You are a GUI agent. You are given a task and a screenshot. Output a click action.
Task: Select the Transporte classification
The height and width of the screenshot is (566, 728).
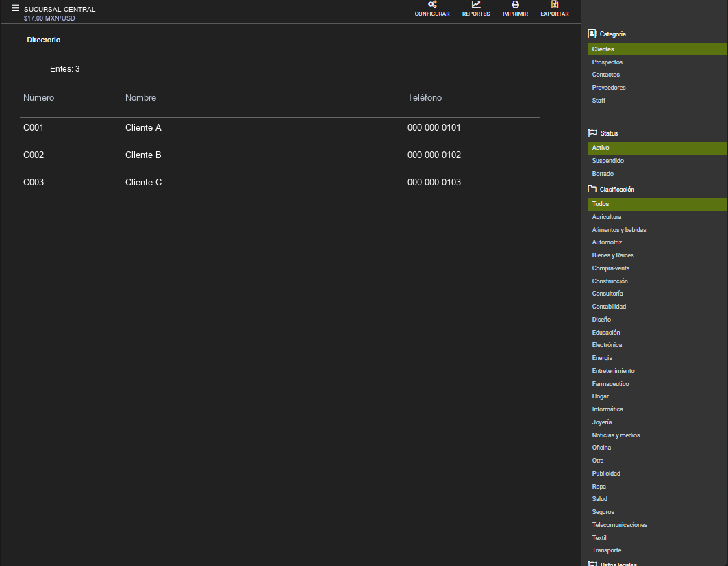click(x=606, y=551)
